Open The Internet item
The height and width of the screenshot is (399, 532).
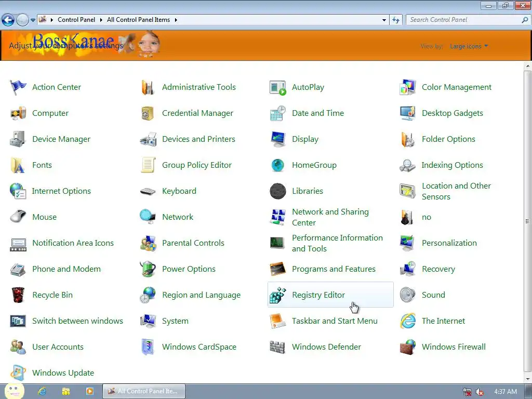(x=443, y=321)
